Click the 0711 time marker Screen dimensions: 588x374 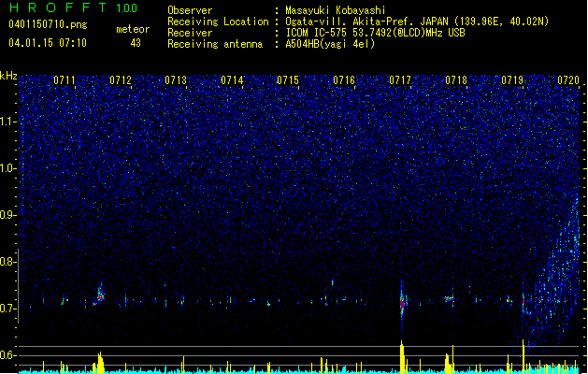pos(65,80)
